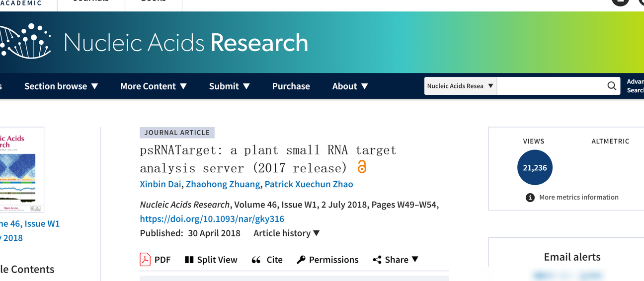644x281 pixels.
Task: Click the Nucleic Acids Research logo icon
Action: coord(25,42)
